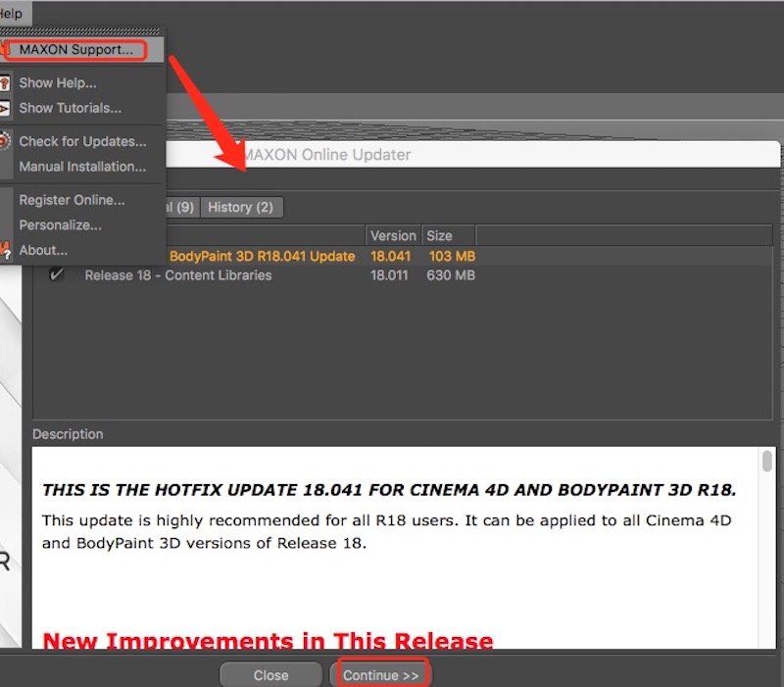Screen dimensions: 784x687
Task: Click the 18.041 version cell
Action: click(390, 256)
